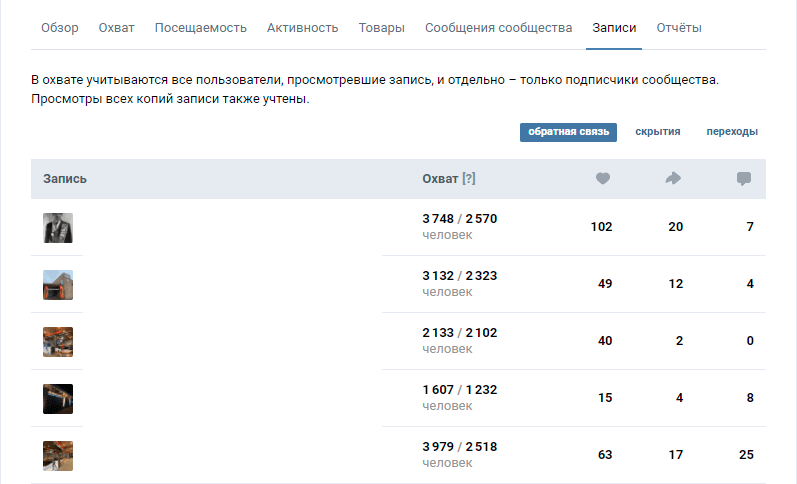Open the Товары tab

(x=382, y=28)
